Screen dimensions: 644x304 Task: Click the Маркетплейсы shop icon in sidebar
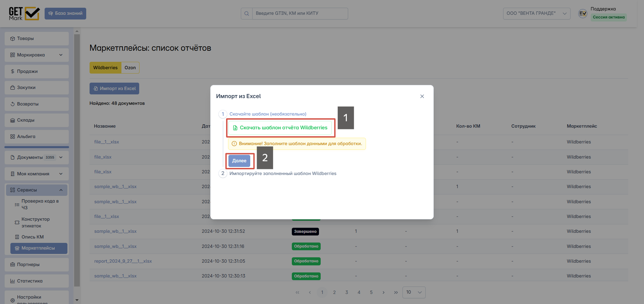click(x=17, y=248)
